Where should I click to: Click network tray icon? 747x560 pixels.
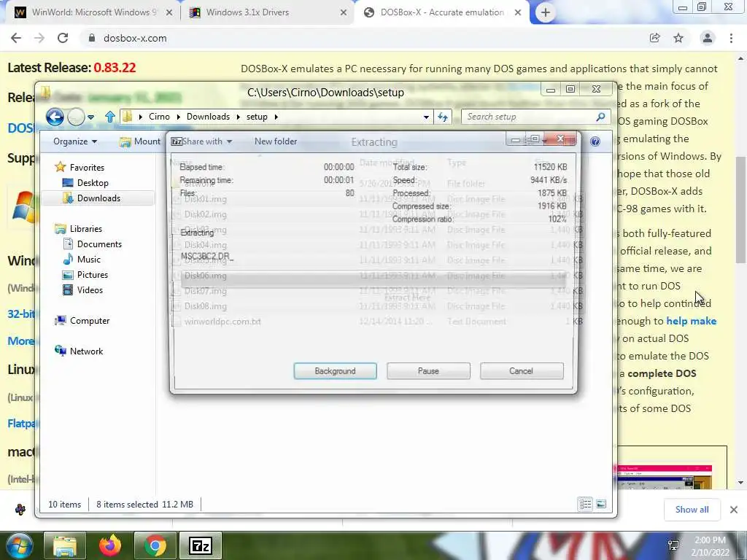click(673, 545)
